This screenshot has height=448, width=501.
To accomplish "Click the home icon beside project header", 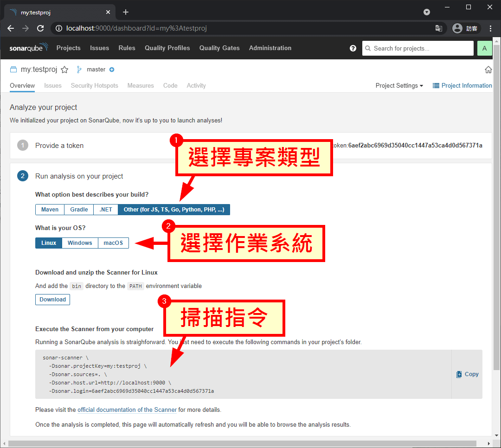I will 488,70.
